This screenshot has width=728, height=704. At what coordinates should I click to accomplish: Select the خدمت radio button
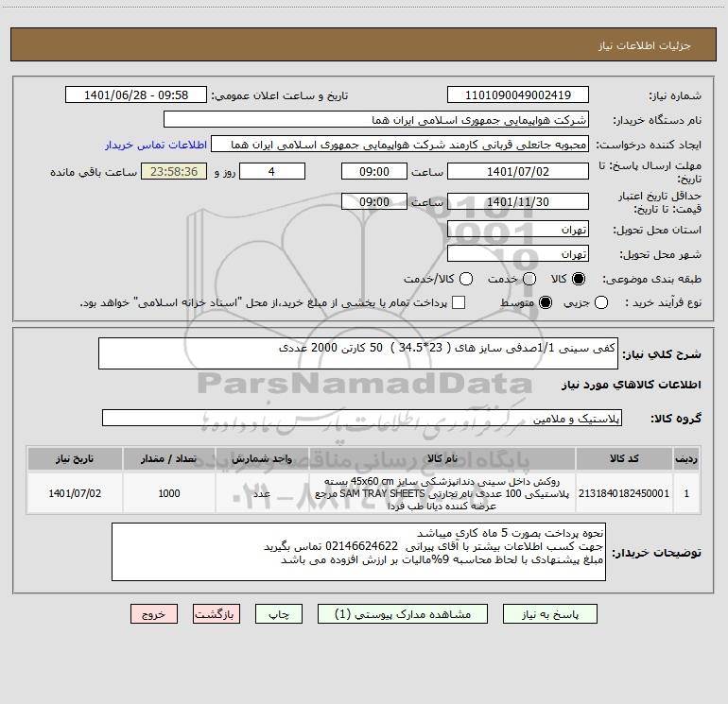[529, 279]
